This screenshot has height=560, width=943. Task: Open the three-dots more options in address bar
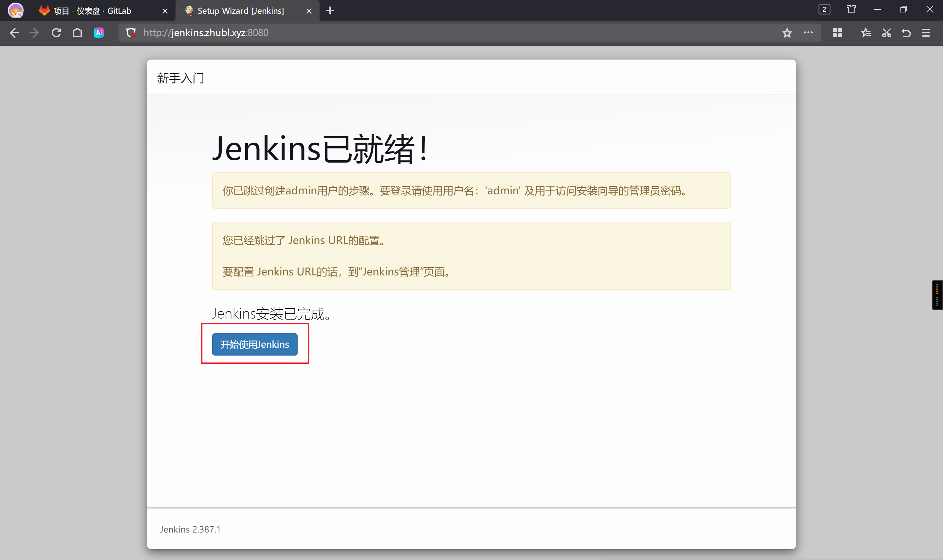tap(808, 33)
